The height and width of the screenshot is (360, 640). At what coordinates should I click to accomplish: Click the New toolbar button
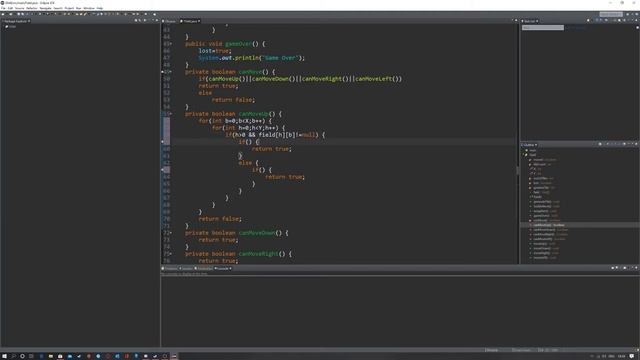3,14
